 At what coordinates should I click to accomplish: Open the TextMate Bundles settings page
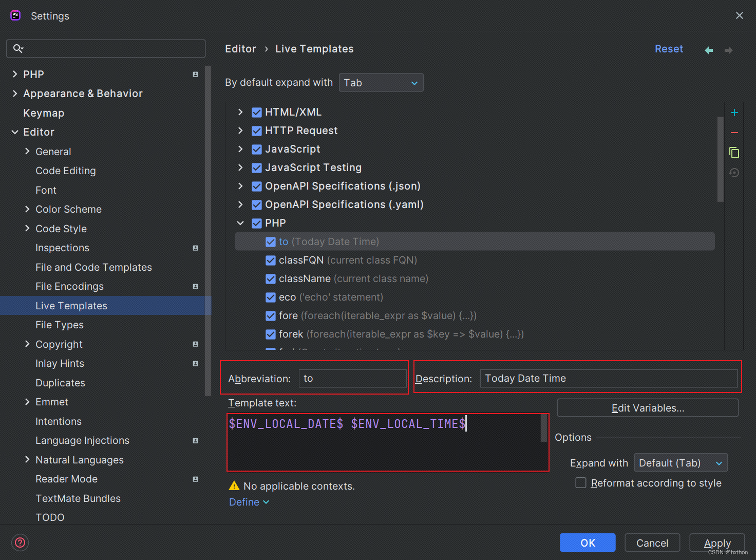[x=78, y=498]
